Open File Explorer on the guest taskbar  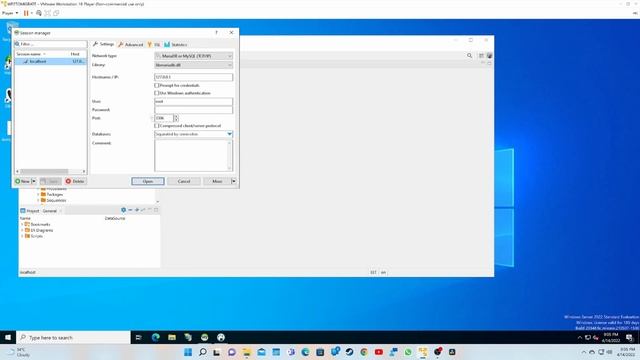(x=172, y=338)
